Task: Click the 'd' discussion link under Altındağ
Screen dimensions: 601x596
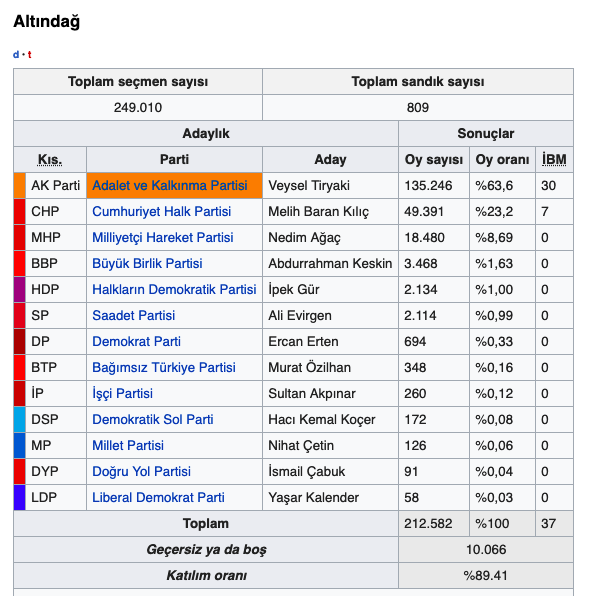Action: tap(16, 54)
